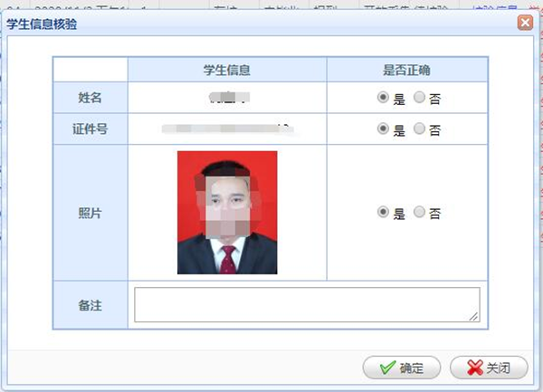Mark 证件号 as correct with 是
This screenshot has width=543, height=392.
[383, 129]
